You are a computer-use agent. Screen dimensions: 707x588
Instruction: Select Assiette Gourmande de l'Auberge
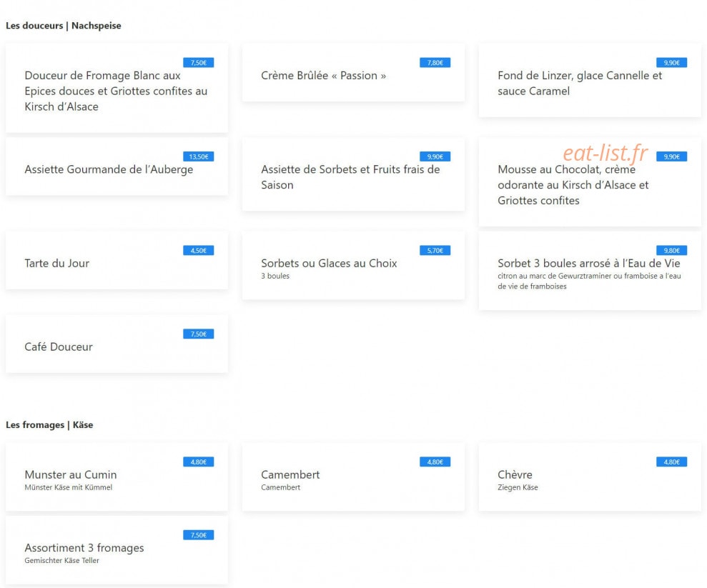[x=117, y=166]
